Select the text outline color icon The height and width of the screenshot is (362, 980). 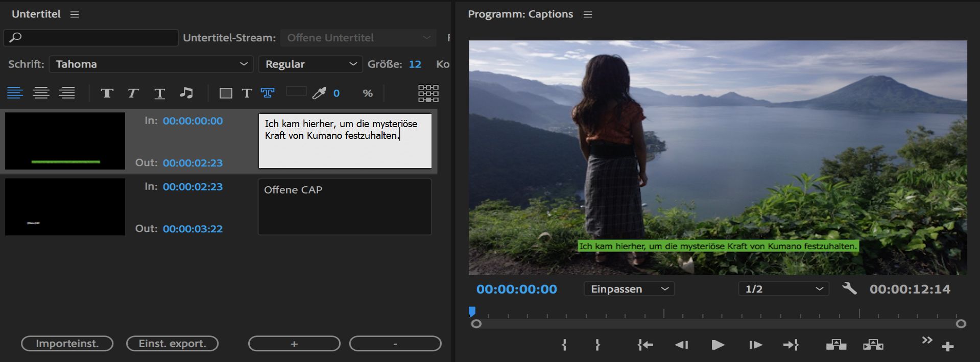coord(268,93)
